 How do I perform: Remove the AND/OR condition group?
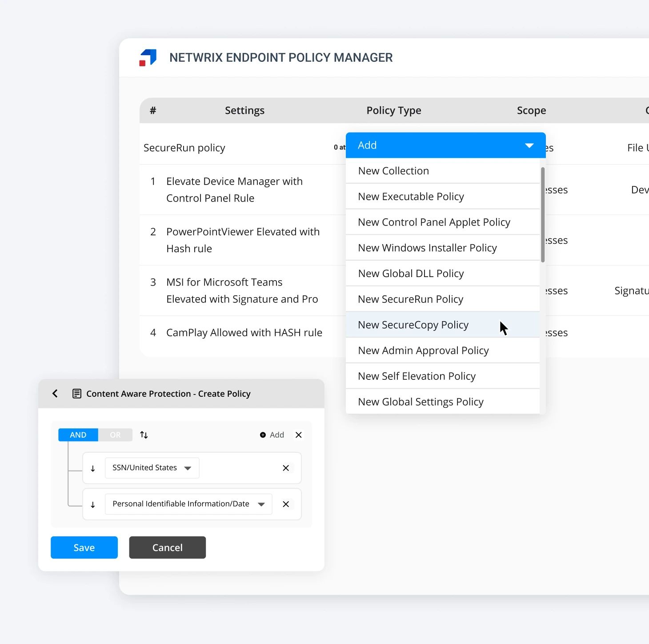(299, 435)
